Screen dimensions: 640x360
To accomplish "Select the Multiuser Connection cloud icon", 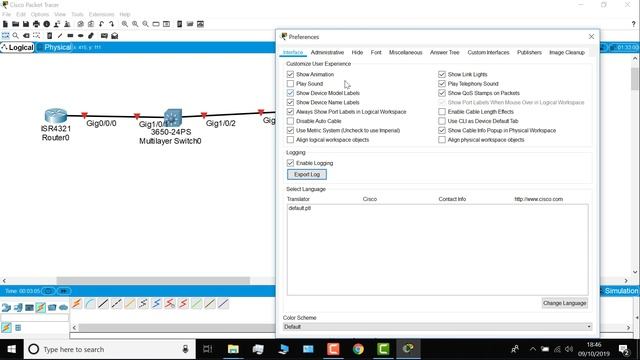I will [63, 307].
